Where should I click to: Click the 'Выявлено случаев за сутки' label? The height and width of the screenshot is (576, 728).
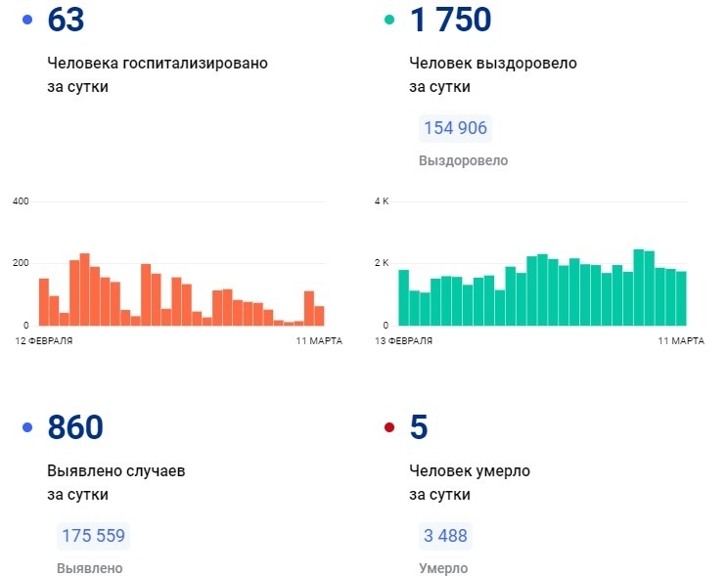(116, 482)
